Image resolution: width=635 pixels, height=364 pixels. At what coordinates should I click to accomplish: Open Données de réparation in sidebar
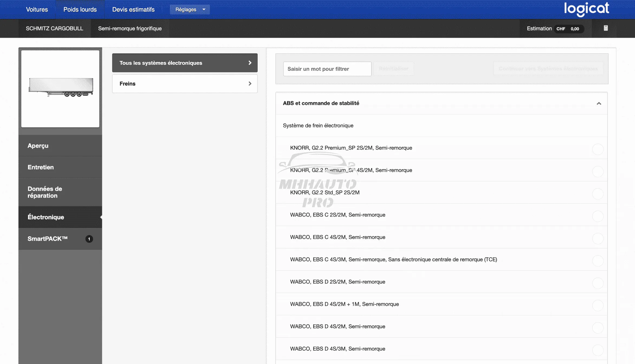click(60, 192)
